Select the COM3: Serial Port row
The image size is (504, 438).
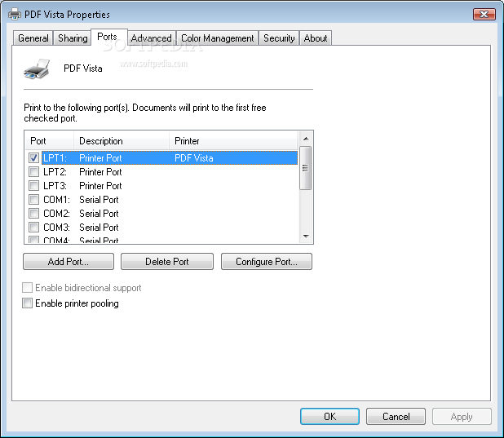161,227
